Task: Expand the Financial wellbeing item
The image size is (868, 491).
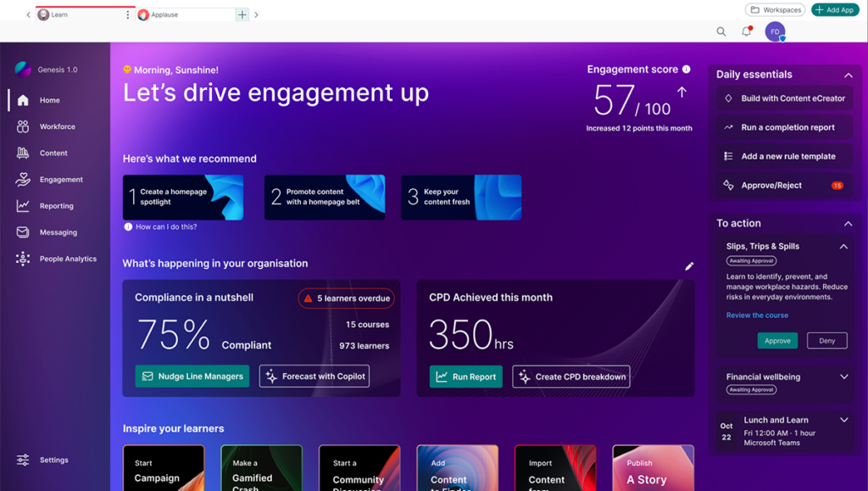Action: [x=843, y=377]
